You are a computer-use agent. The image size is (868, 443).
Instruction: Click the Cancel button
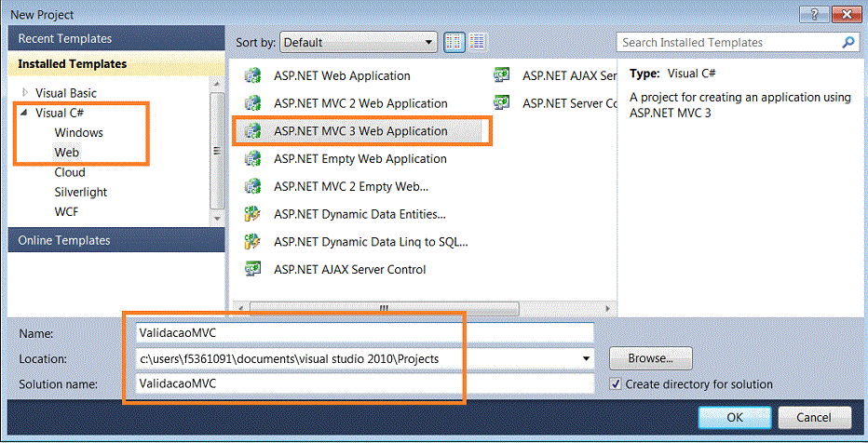814,418
